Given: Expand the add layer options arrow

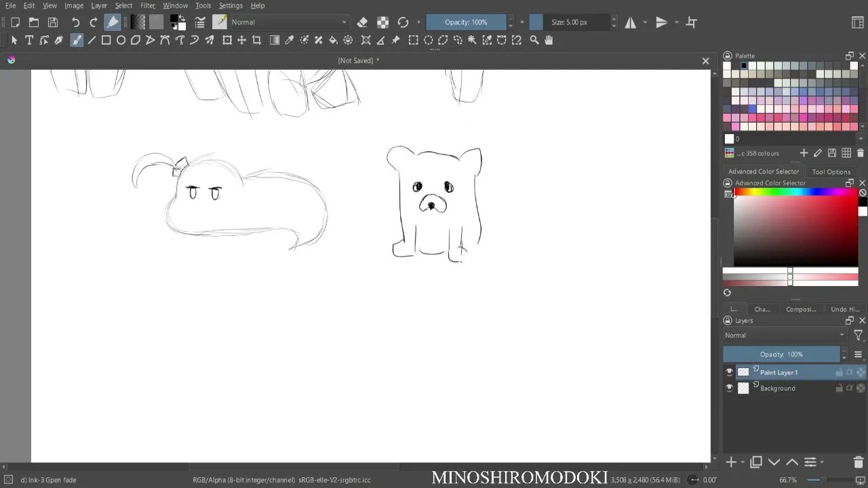Looking at the screenshot, I should [743, 463].
